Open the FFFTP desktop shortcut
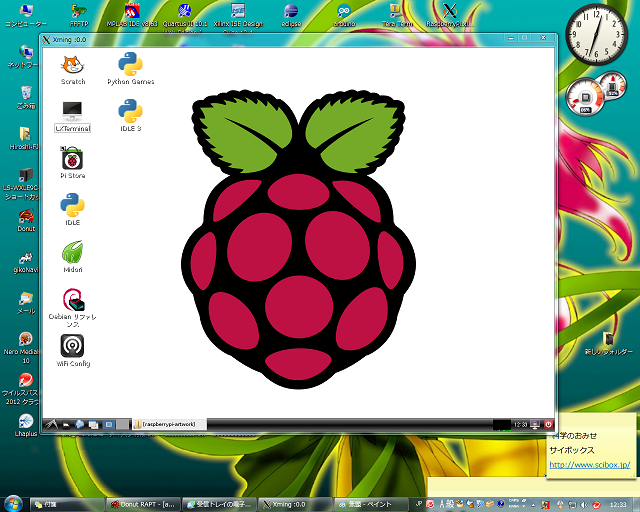Image resolution: width=640 pixels, height=512 pixels. click(79, 16)
